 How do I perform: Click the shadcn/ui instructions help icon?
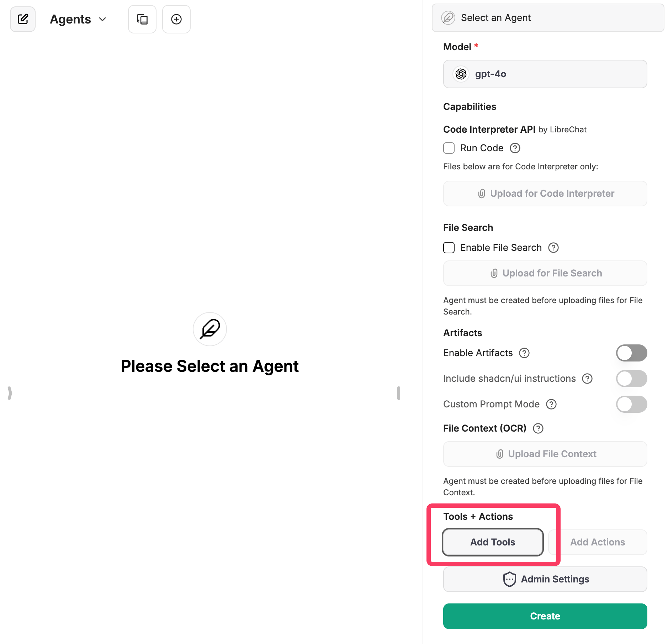click(587, 379)
